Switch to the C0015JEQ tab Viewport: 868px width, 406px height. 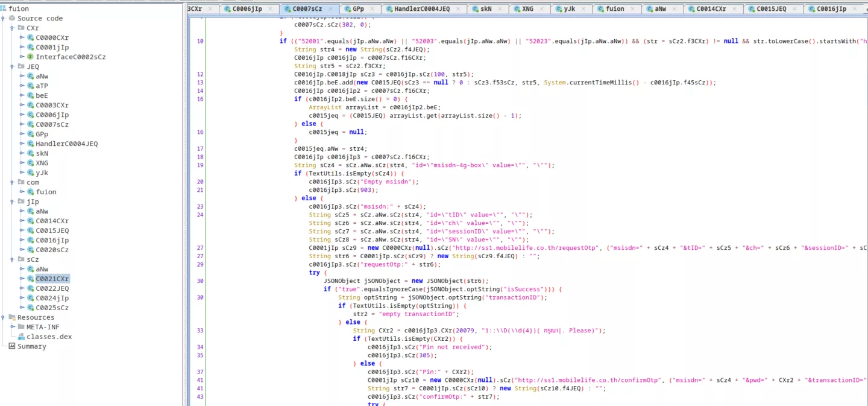(773, 9)
